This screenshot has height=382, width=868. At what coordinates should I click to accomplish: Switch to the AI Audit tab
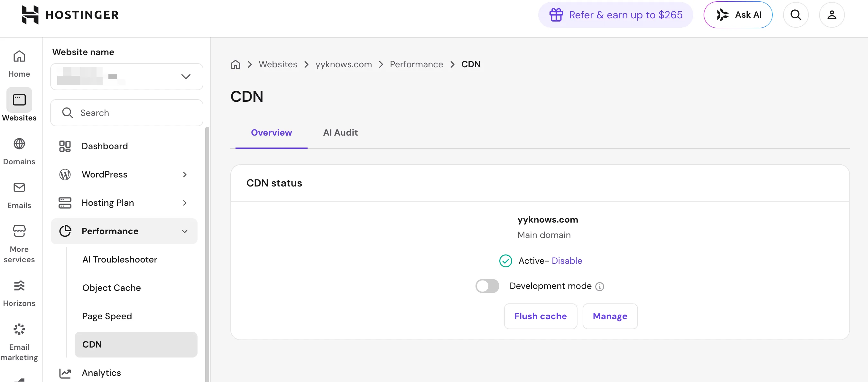pos(340,133)
